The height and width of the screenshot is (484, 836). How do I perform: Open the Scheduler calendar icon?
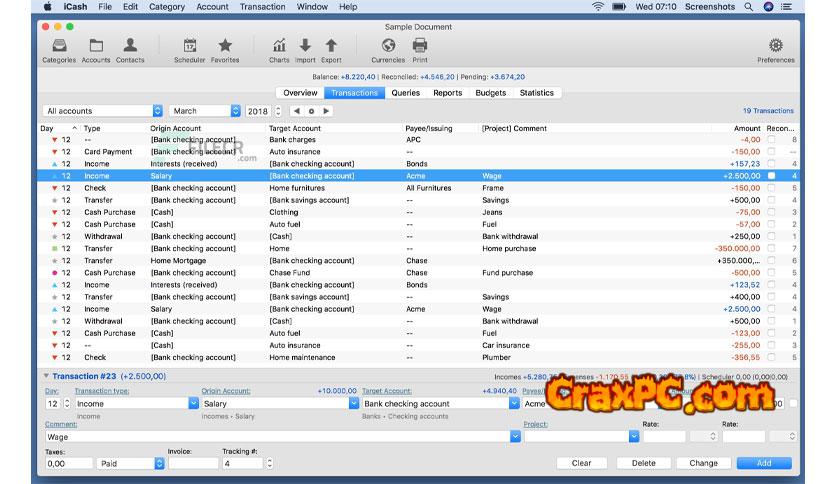click(x=189, y=46)
